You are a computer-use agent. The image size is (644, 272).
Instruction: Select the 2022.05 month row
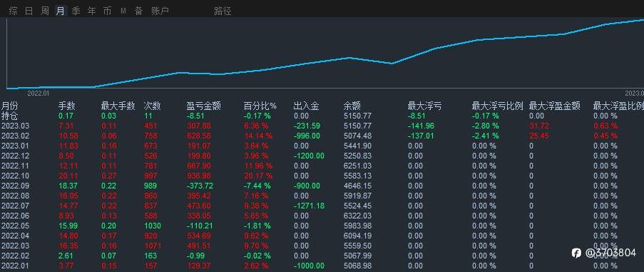(x=322, y=226)
